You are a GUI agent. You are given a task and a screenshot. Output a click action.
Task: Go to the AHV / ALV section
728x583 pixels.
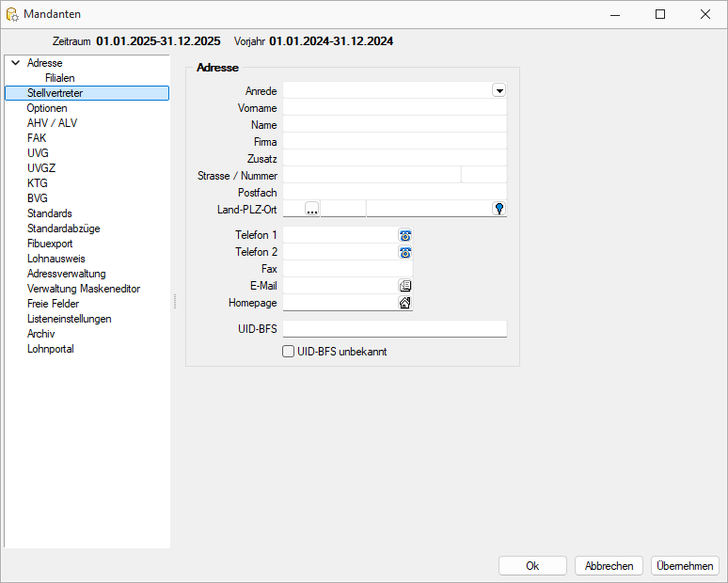click(52, 123)
